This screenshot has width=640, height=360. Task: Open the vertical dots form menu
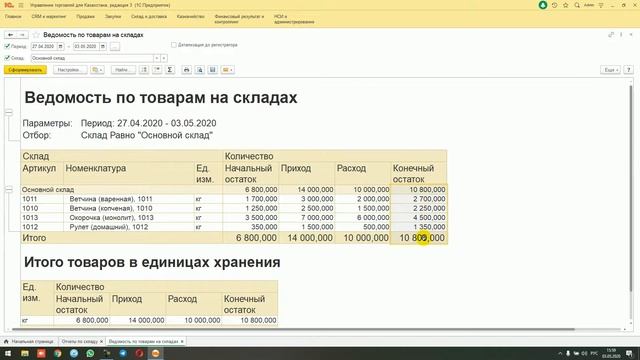(621, 35)
